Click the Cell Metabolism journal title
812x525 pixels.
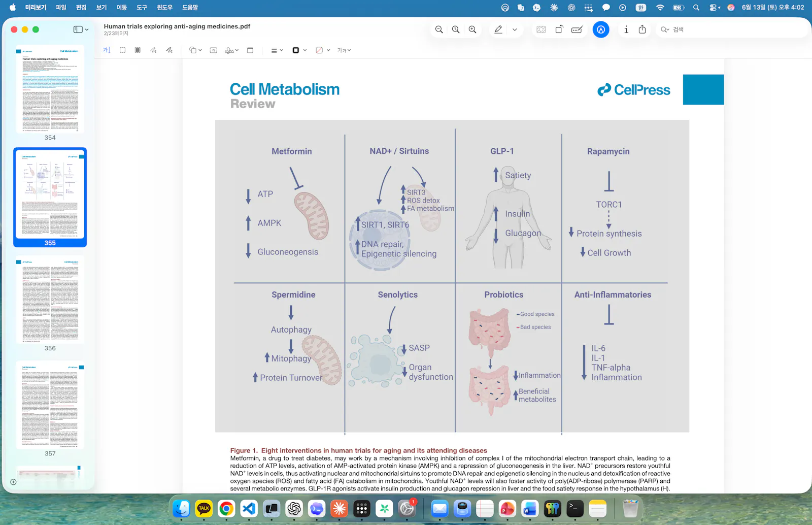click(x=285, y=89)
